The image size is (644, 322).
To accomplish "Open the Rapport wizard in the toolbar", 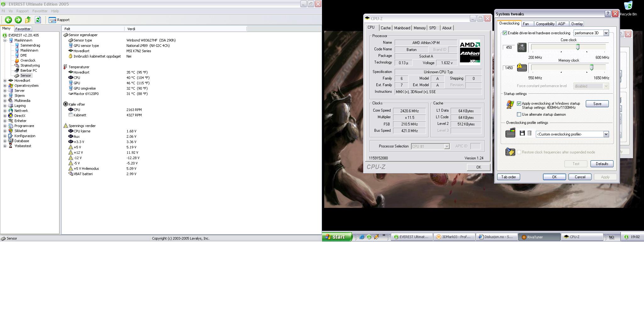I will pyautogui.click(x=59, y=20).
